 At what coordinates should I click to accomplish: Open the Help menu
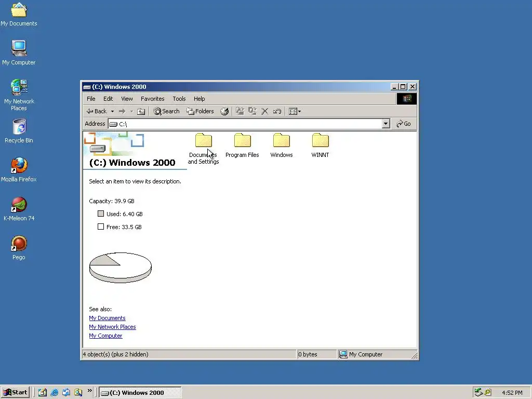(199, 99)
